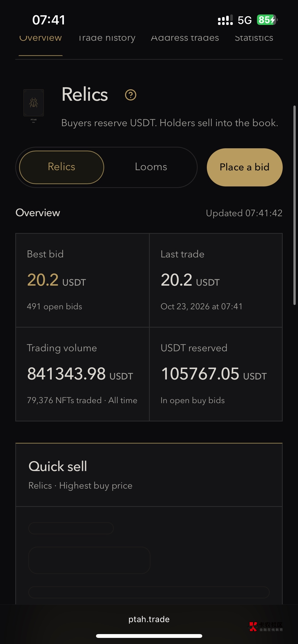Select the Relics toggle pill
This screenshot has width=298, height=644.
(62, 167)
